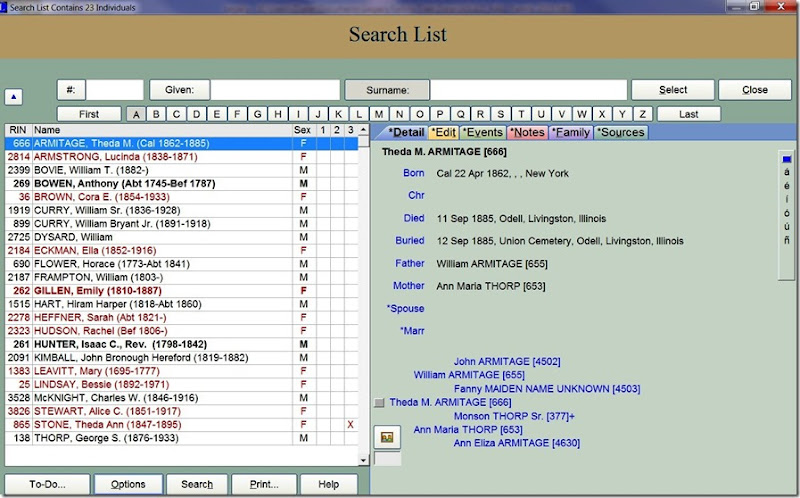Screen dimensions: 800x498
Task: Click the Given label button
Action: pyautogui.click(x=180, y=90)
